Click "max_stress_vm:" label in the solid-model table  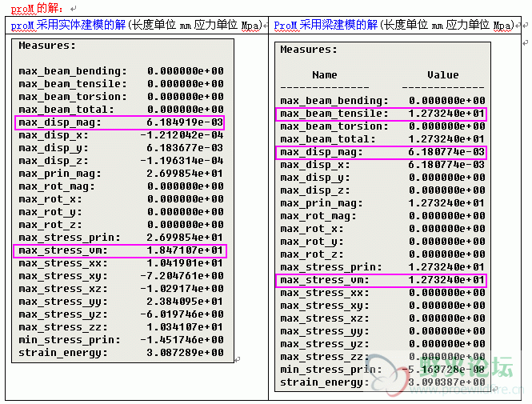(63, 250)
